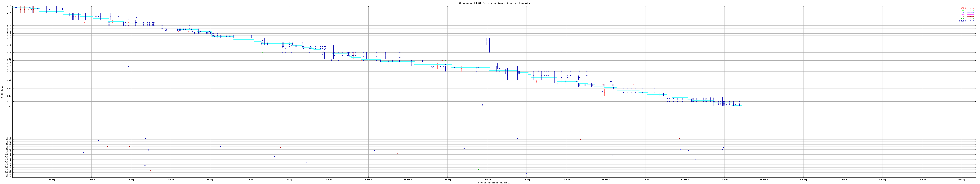Image resolution: width=980 pixels, height=184 pixels.
Task: Select the RPCI legend marker symbol
Action: [970, 15]
